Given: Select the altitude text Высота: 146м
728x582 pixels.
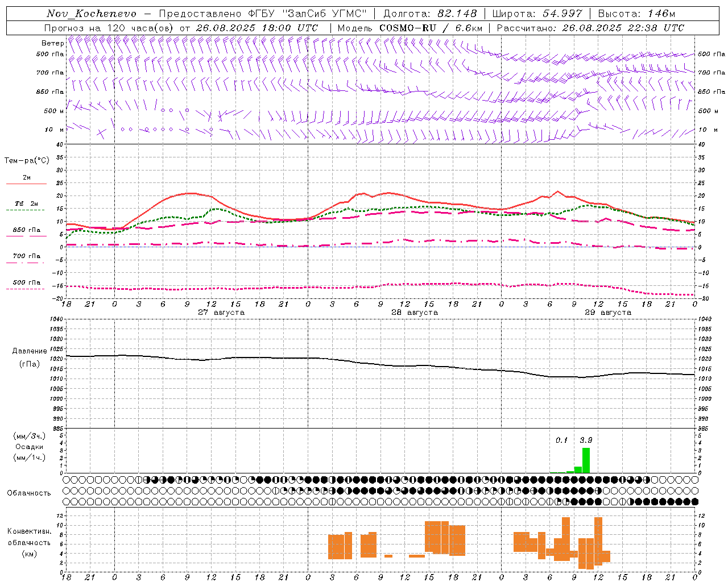Looking at the screenshot, I should click(x=636, y=14).
